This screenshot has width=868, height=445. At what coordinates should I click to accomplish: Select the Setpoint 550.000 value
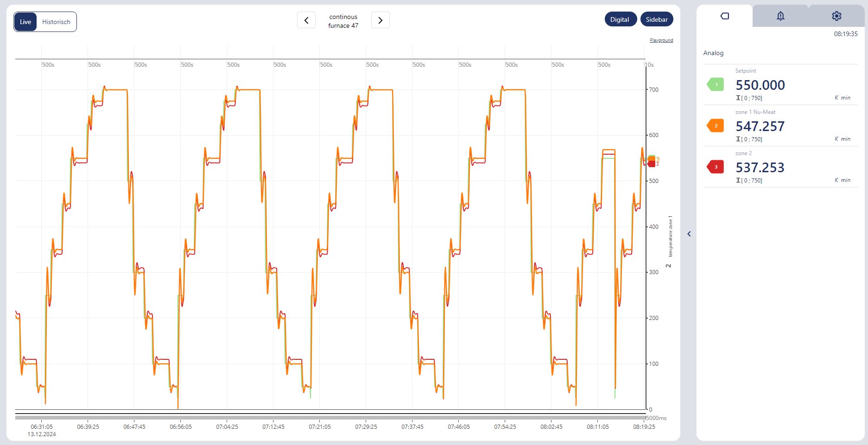coord(760,85)
